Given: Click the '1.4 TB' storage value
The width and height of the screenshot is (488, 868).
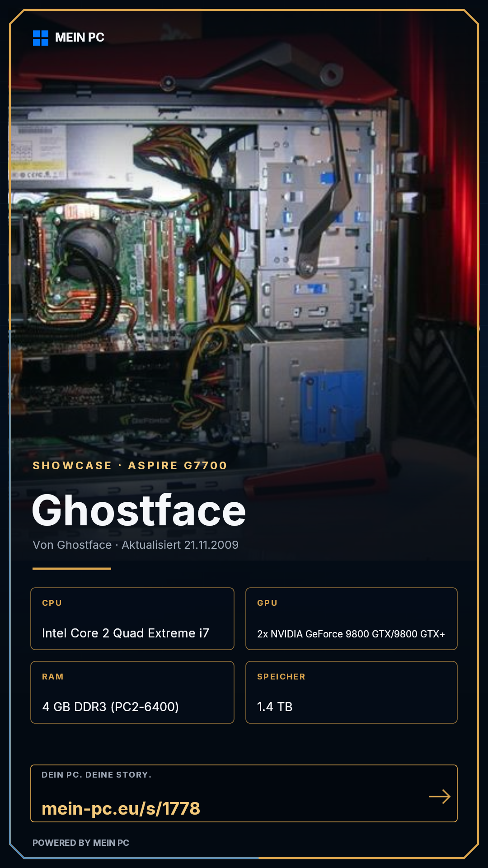Looking at the screenshot, I should tap(275, 707).
